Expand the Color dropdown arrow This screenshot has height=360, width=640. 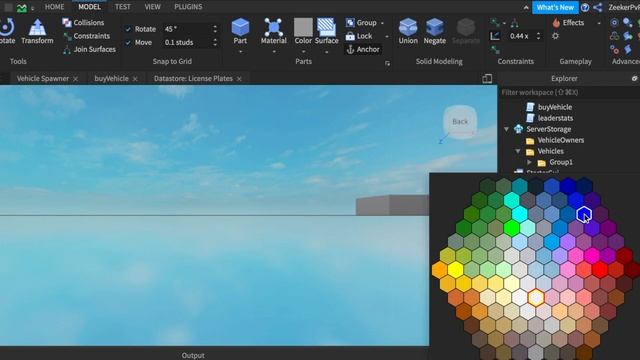(x=303, y=52)
